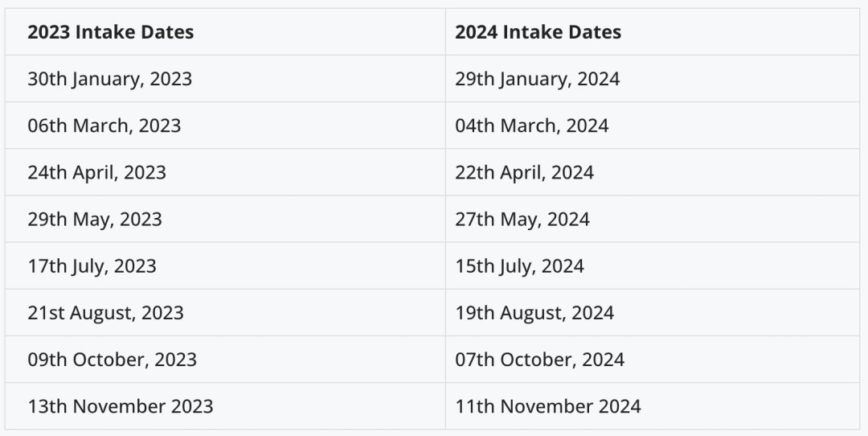Image resolution: width=868 pixels, height=436 pixels.
Task: Click the 04th March, 2024 date
Action: 531,125
